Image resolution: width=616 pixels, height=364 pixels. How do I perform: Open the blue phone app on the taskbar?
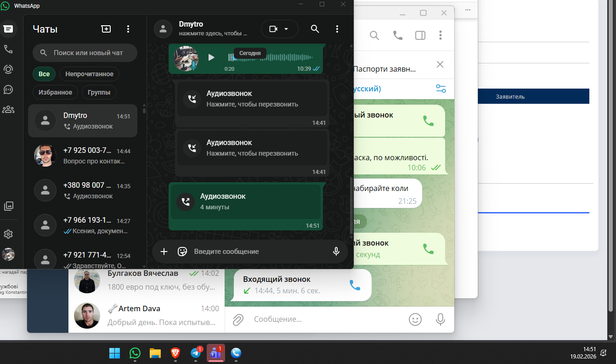236,353
